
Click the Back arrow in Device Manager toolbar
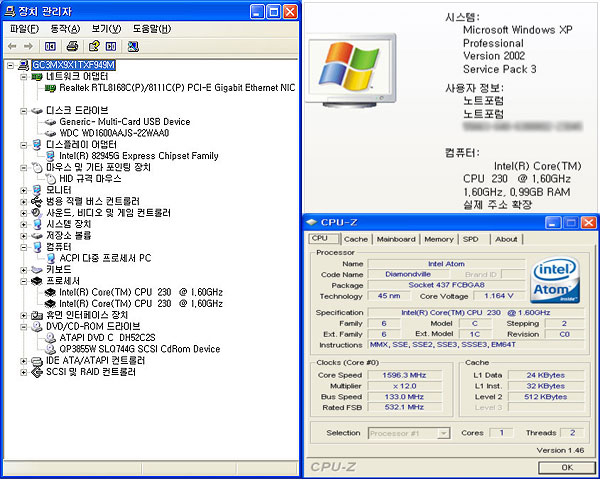12,46
